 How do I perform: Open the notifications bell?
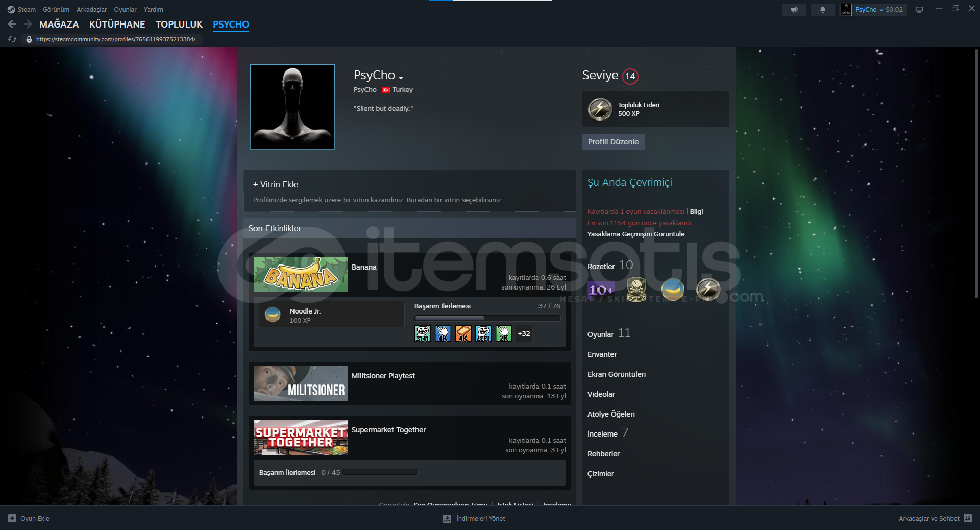click(822, 10)
